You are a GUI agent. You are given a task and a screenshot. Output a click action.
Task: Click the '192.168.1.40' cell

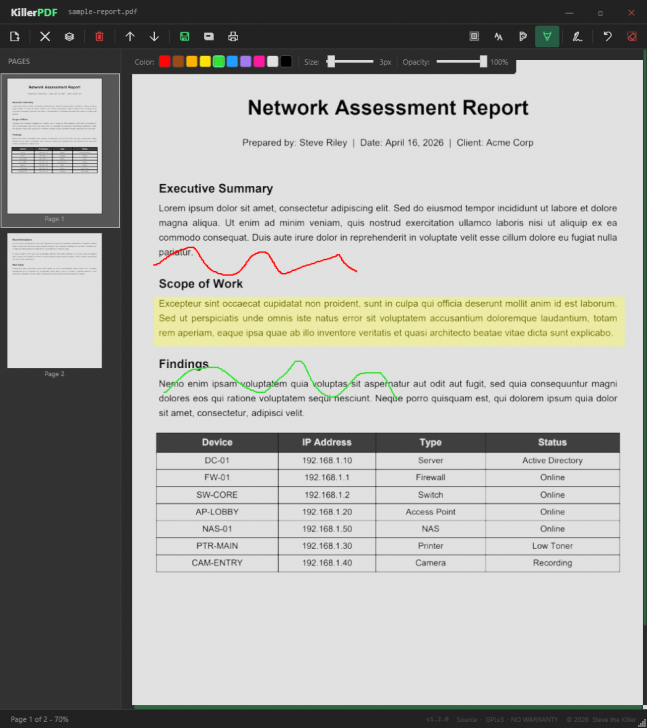tap(327, 563)
